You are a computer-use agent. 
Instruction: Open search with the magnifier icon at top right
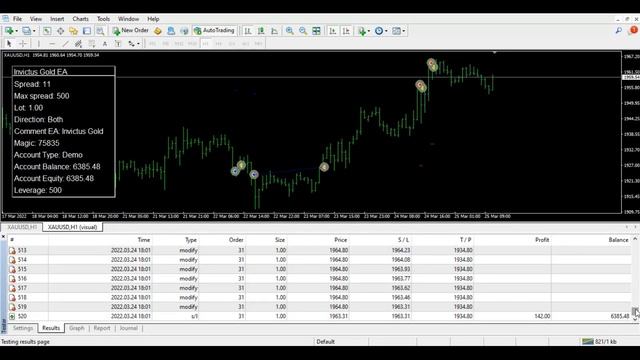tap(619, 30)
